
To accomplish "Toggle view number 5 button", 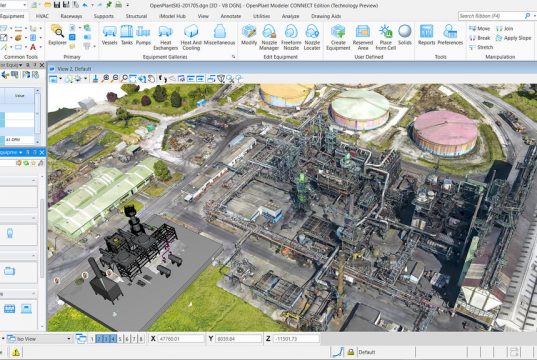I will pos(120,339).
